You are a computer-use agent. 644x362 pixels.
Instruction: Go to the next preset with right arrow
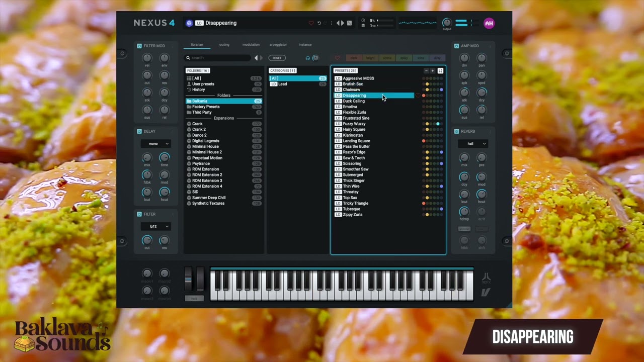pyautogui.click(x=343, y=23)
